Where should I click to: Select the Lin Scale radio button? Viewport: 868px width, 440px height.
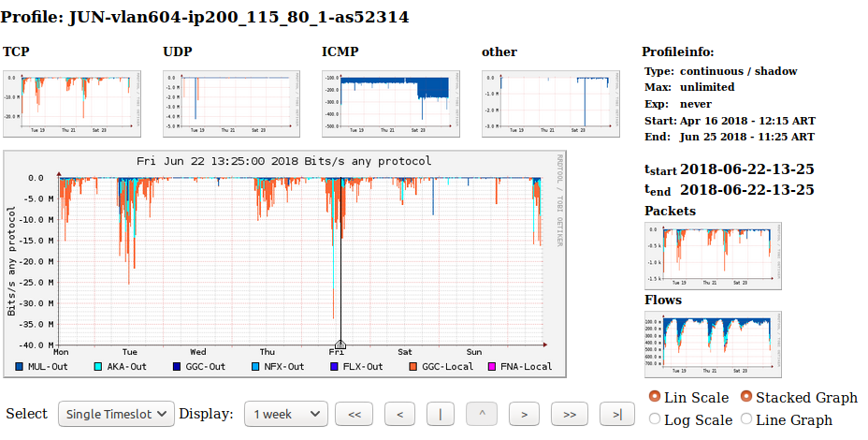pos(655,397)
